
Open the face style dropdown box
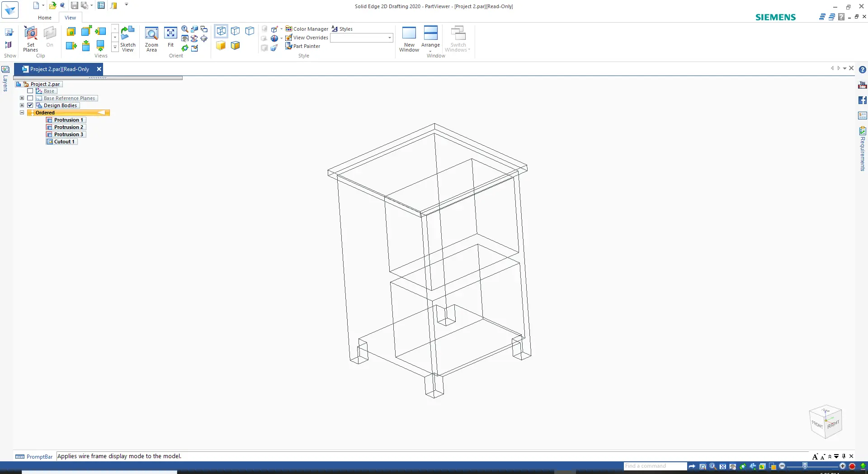[x=362, y=38]
